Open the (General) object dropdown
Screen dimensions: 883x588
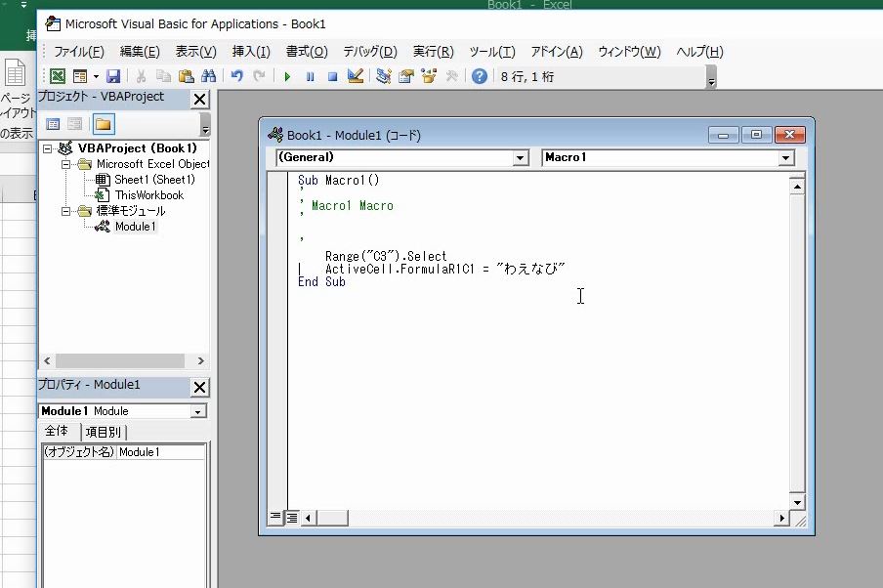coord(521,158)
